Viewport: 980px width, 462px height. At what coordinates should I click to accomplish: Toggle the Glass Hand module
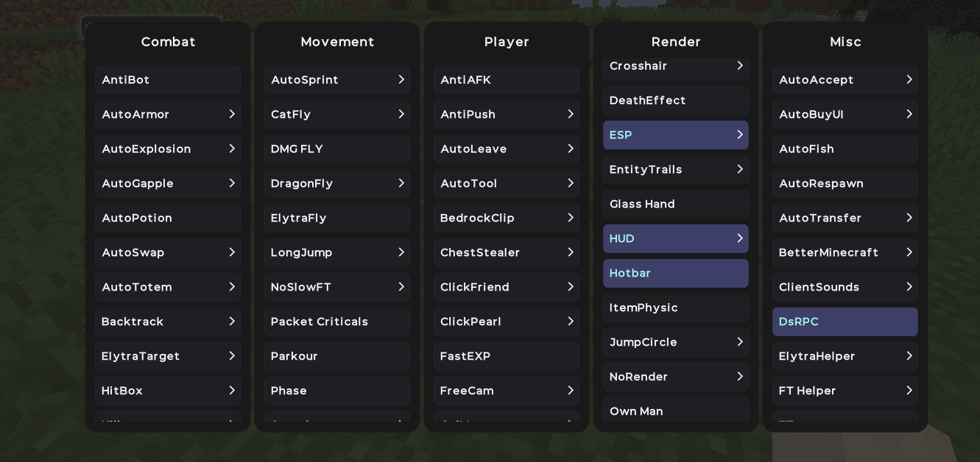click(x=675, y=204)
